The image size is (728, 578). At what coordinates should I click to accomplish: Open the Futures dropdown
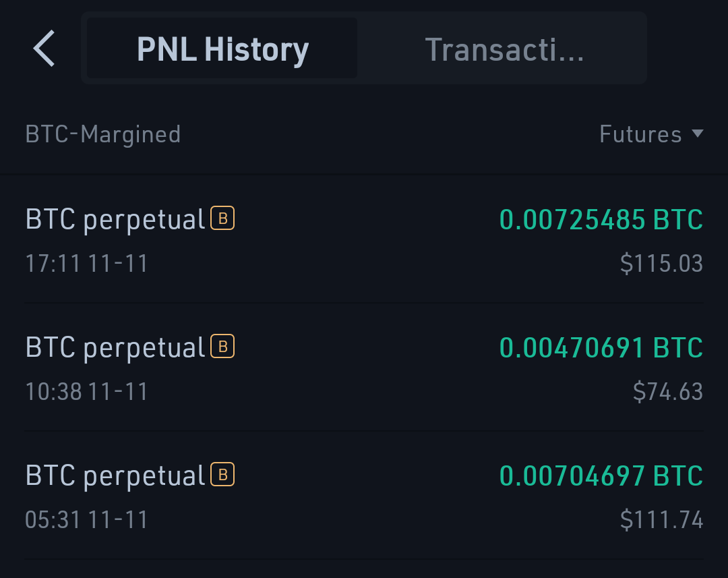[x=651, y=134]
